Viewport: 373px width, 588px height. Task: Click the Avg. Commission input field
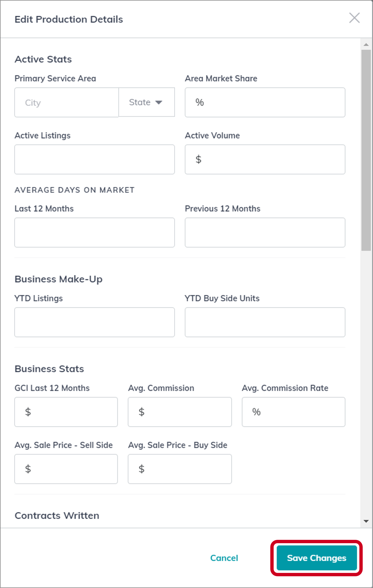(180, 412)
